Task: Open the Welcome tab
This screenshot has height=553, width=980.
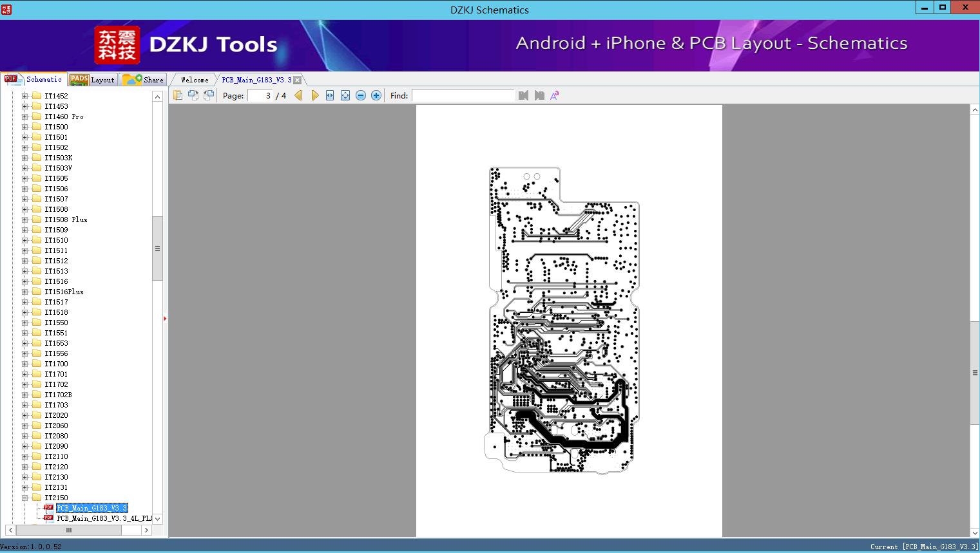Action: click(194, 80)
